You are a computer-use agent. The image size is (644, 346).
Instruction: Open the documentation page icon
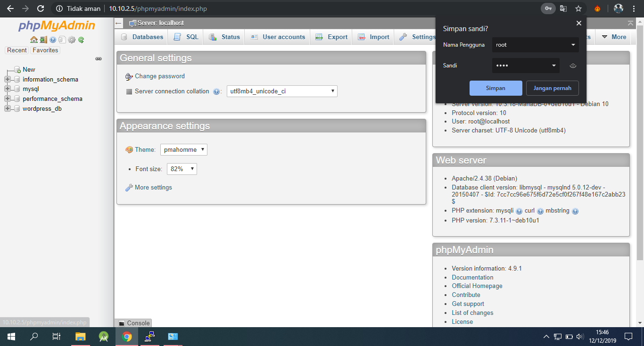[62, 40]
